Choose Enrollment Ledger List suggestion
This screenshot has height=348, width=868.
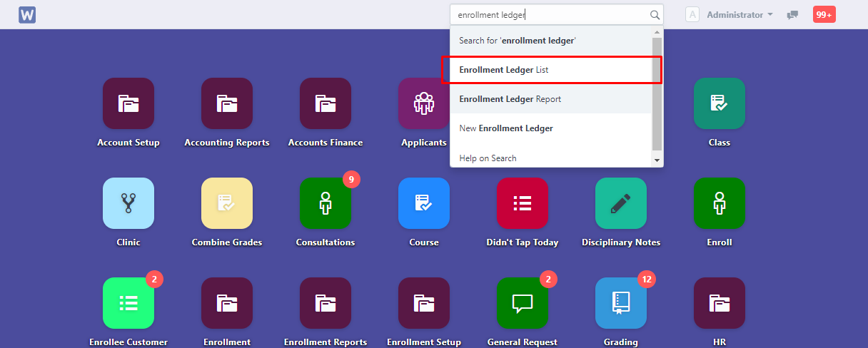click(550, 70)
